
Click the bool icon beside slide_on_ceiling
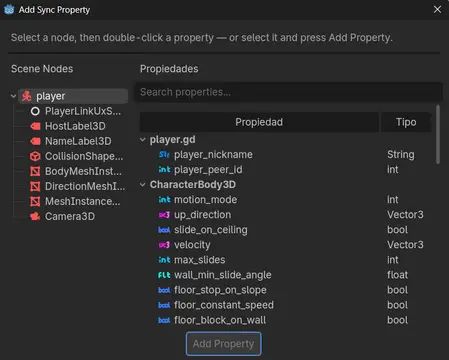pos(164,230)
